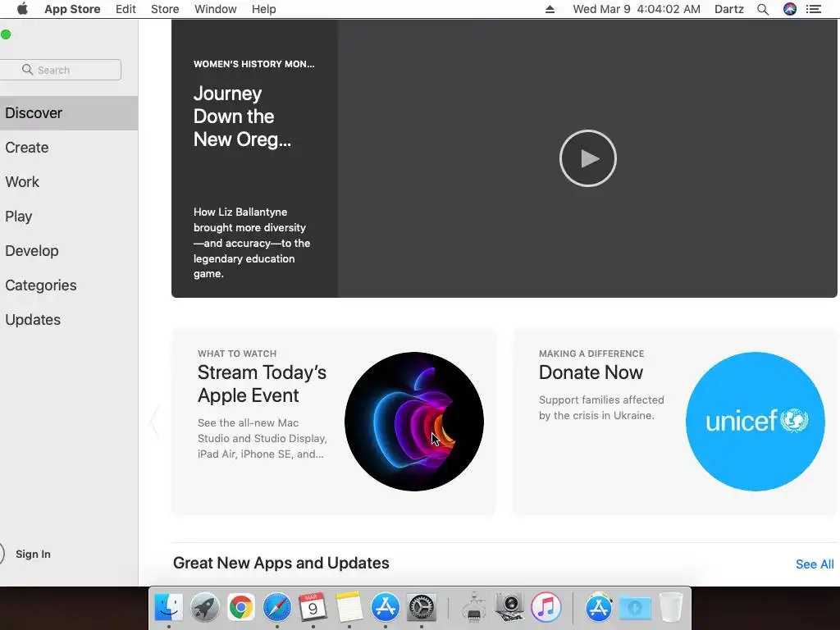Image resolution: width=840 pixels, height=630 pixels.
Task: Open the Store menu
Action: pos(164,9)
